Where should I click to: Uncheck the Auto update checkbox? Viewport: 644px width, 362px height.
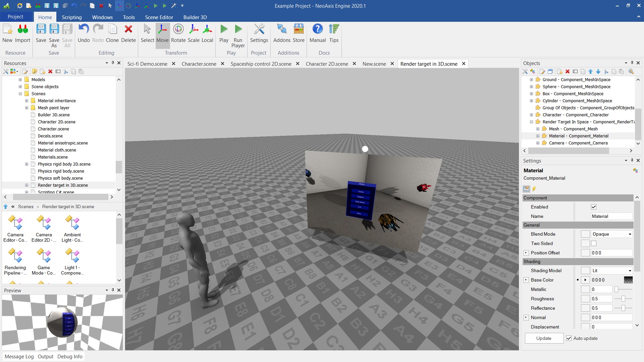tap(569, 338)
